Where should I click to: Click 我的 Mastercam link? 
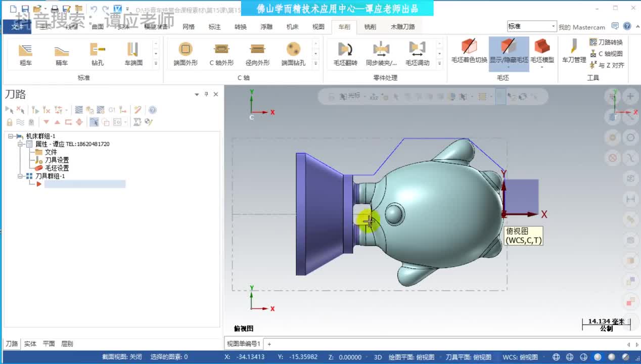point(582,27)
